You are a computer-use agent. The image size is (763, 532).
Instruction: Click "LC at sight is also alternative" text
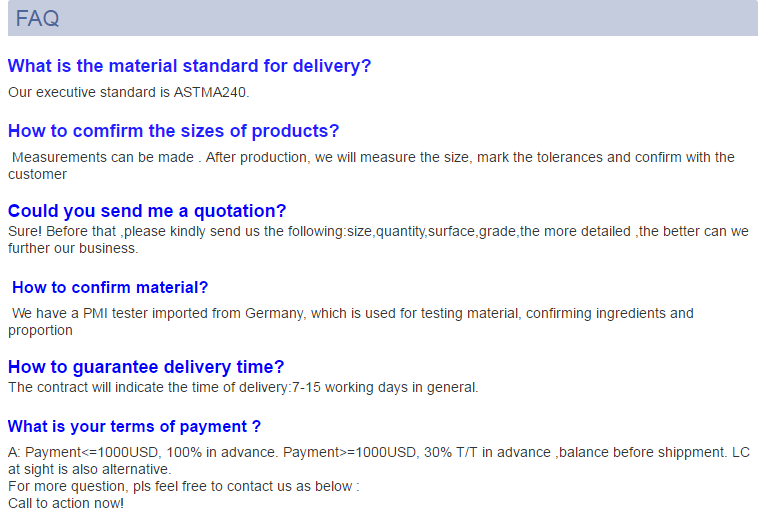coord(90,469)
